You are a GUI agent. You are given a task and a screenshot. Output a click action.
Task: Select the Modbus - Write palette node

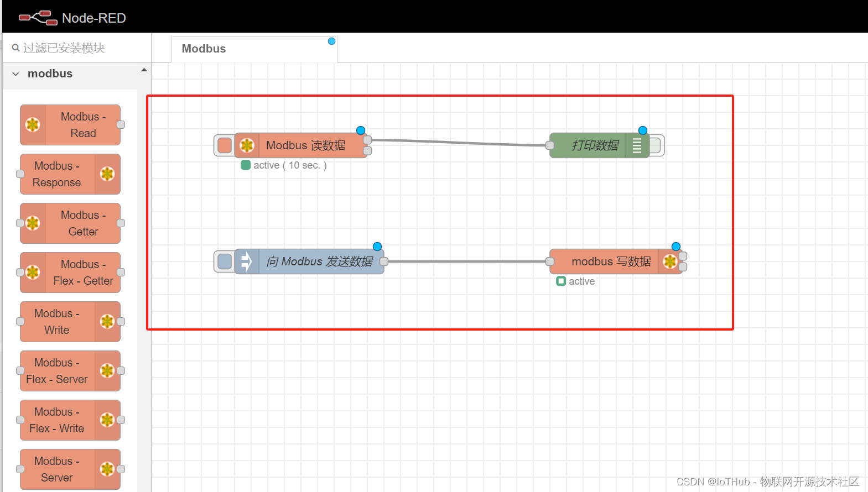pyautogui.click(x=70, y=322)
